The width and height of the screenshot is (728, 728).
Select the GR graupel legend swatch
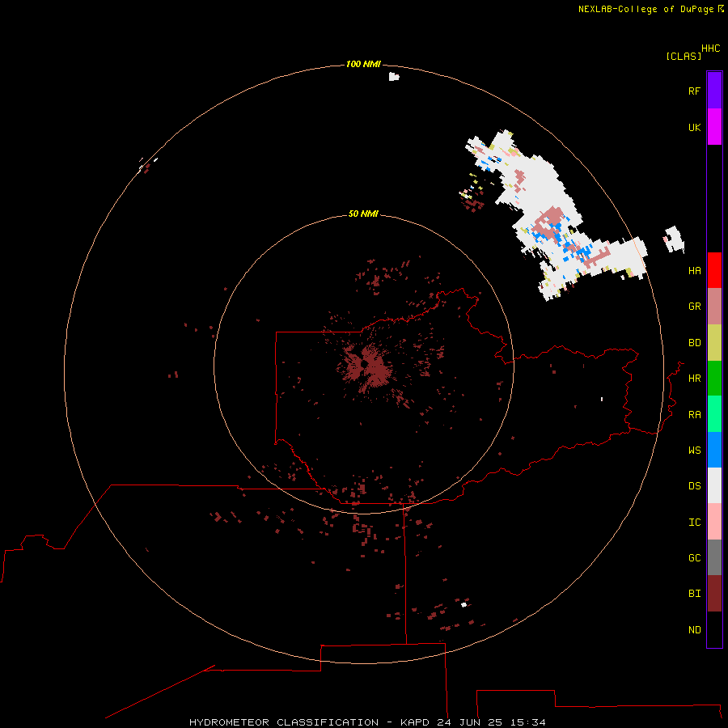(714, 306)
